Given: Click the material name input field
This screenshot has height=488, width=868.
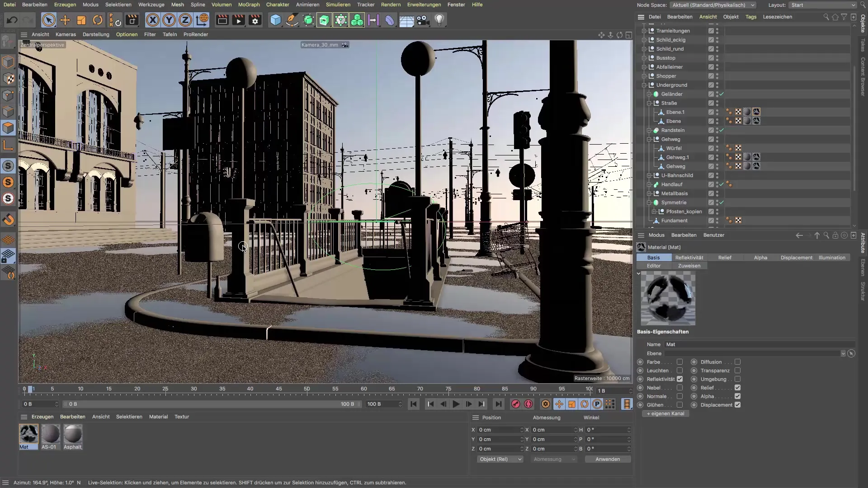Looking at the screenshot, I should point(759,344).
